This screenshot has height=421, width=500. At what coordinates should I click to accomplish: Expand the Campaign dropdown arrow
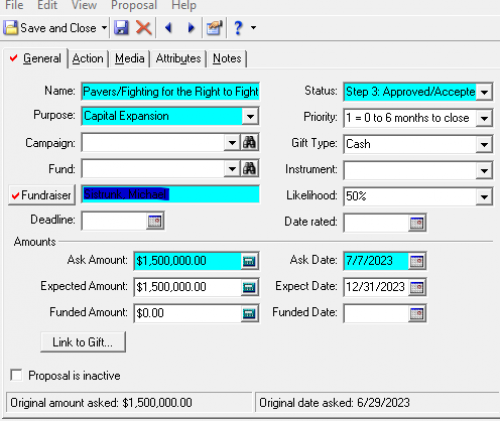pos(232,143)
